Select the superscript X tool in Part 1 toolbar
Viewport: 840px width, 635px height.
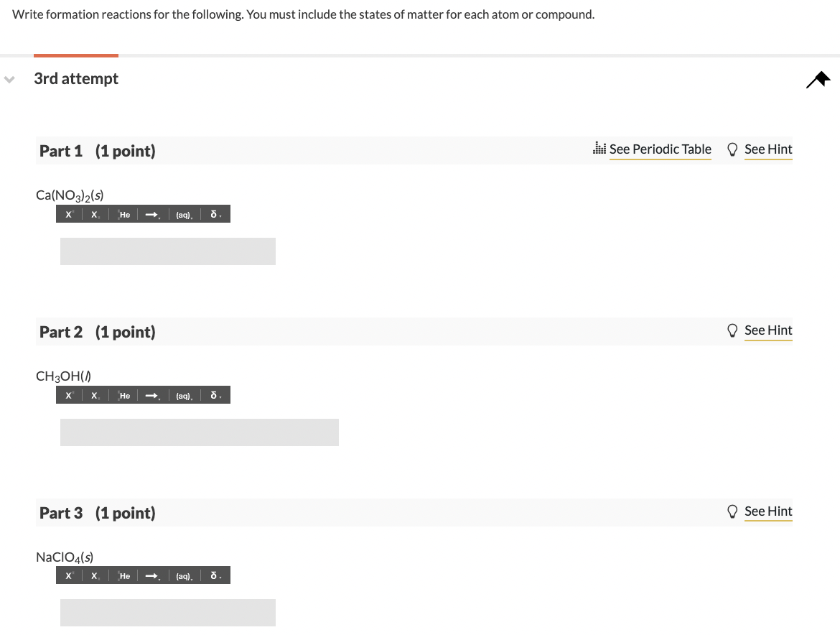coord(69,213)
